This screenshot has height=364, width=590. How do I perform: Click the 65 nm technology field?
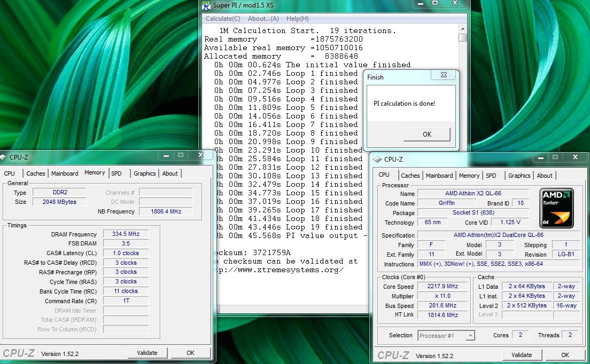(432, 222)
